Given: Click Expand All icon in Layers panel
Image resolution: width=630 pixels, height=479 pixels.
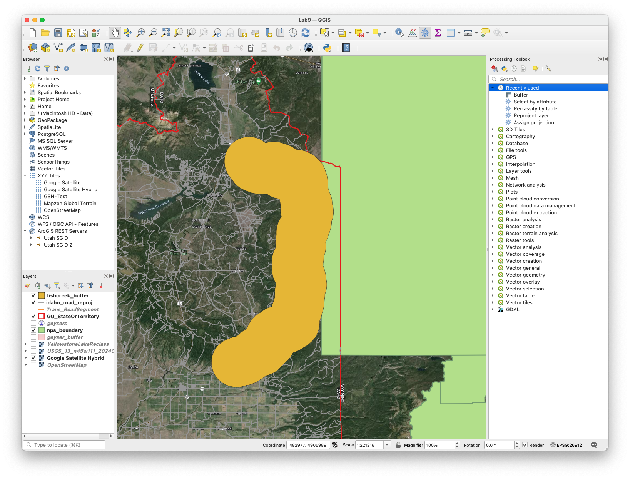Looking at the screenshot, I should pyautogui.click(x=81, y=286).
